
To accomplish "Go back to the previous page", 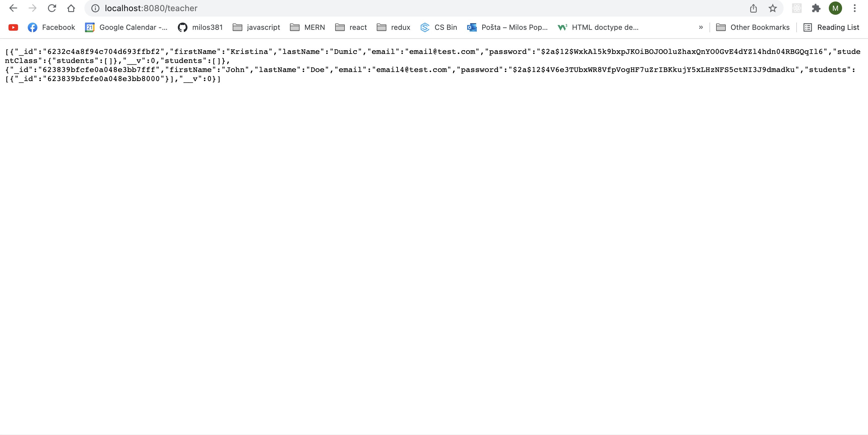I will point(13,8).
